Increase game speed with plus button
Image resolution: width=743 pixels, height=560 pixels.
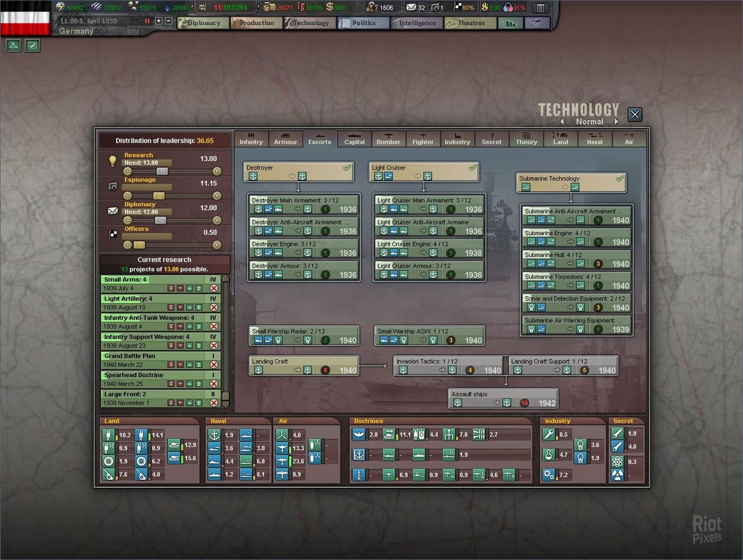(x=158, y=21)
